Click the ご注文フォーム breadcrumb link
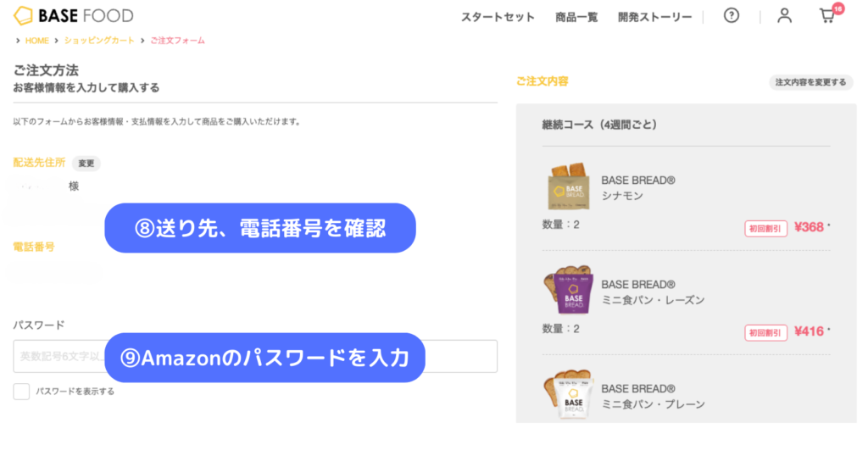 point(177,41)
